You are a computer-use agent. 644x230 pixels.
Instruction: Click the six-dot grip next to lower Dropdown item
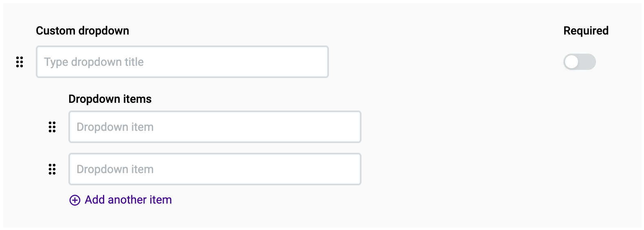coord(52,169)
